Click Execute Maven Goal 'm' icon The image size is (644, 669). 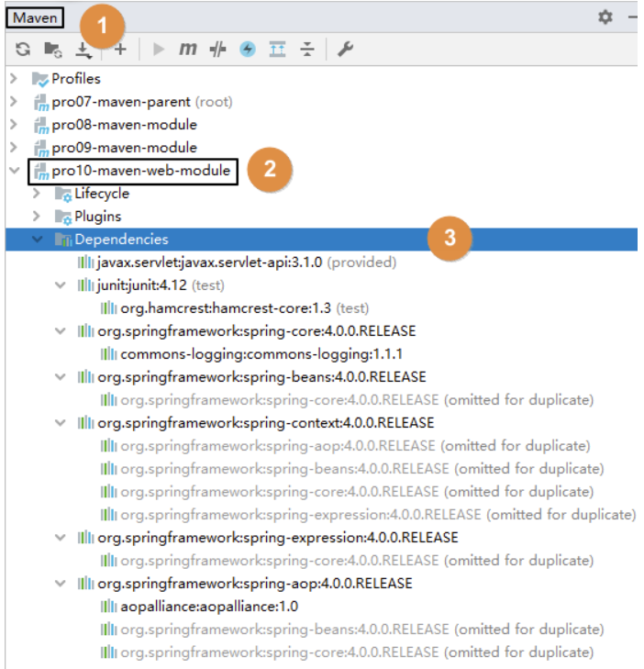coord(188,50)
